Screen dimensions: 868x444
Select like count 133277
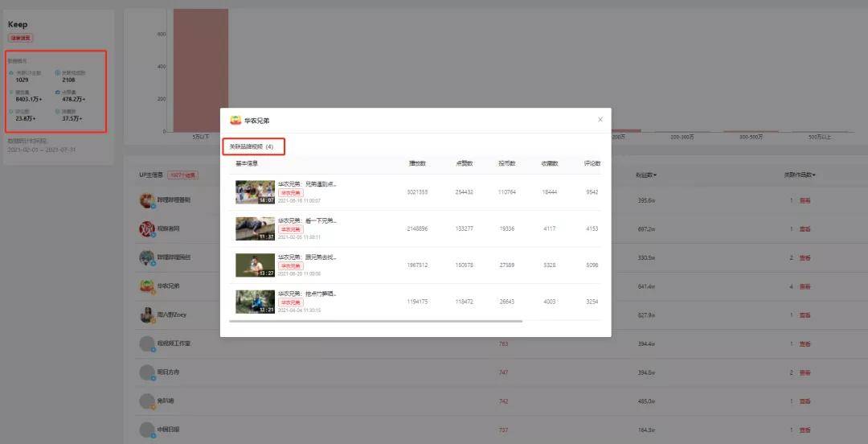click(464, 228)
